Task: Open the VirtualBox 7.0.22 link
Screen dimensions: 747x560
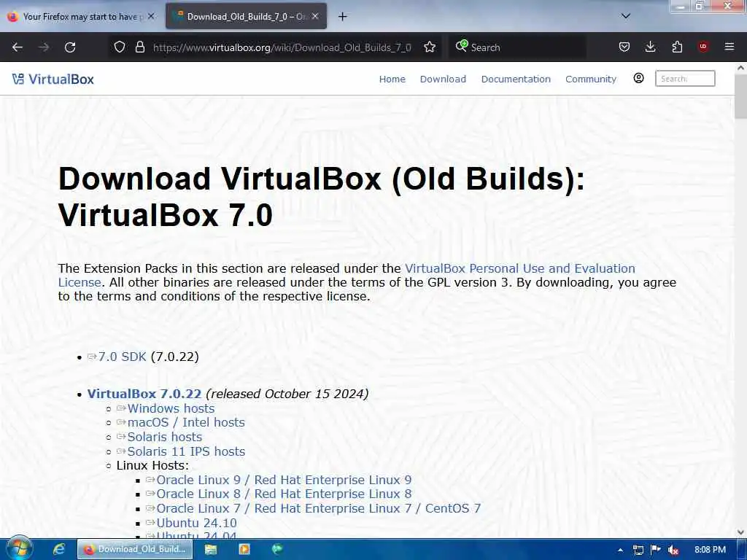Action: pyautogui.click(x=144, y=394)
